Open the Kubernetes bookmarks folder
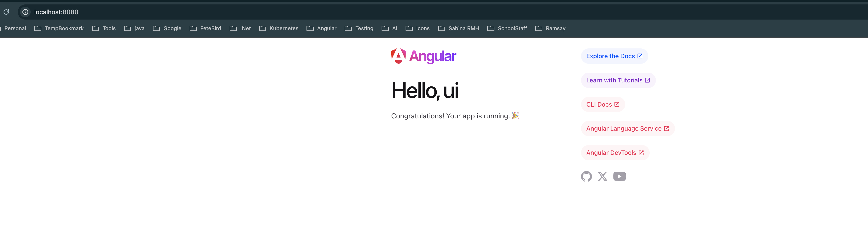Screen dimensions: 868x231 point(279,28)
